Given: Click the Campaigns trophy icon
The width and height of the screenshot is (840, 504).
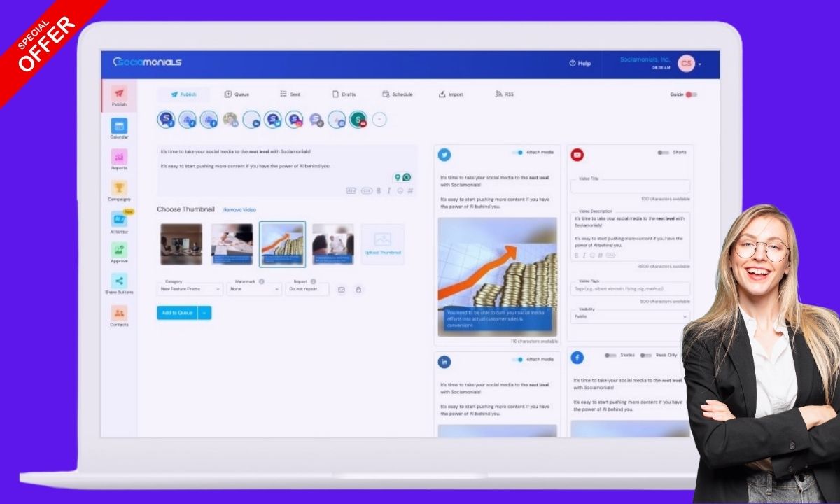Looking at the screenshot, I should pos(119,188).
